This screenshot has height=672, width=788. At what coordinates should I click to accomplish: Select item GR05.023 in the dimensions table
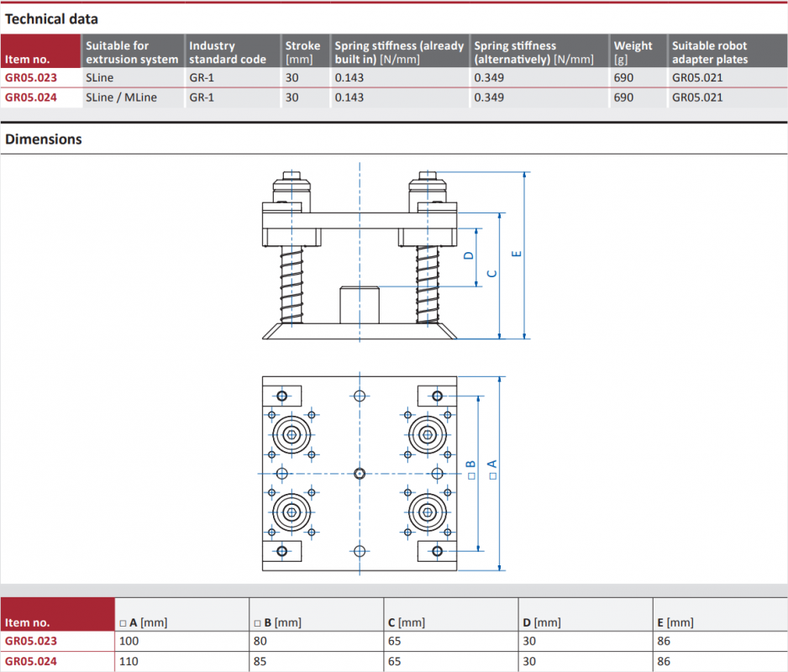point(30,642)
